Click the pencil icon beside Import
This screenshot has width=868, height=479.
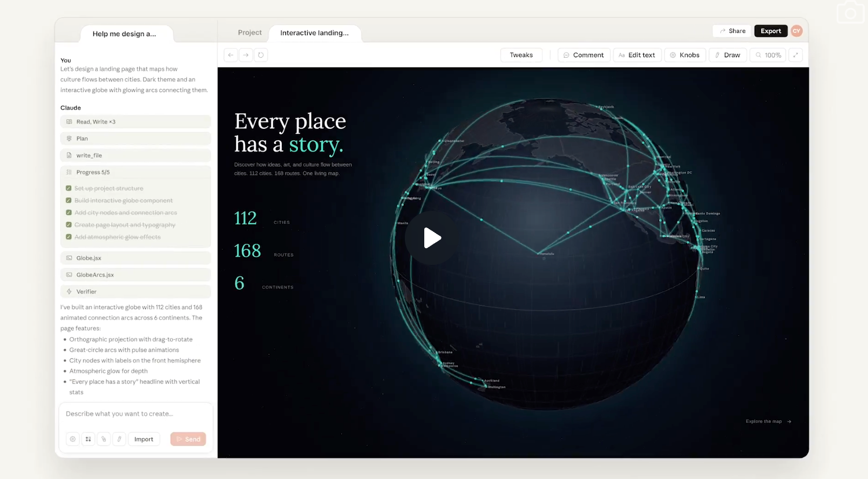[x=119, y=439]
